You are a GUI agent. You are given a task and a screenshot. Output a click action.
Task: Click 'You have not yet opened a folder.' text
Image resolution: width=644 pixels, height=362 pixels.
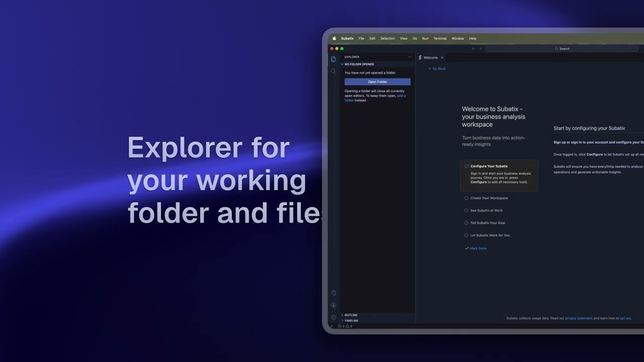(x=370, y=73)
